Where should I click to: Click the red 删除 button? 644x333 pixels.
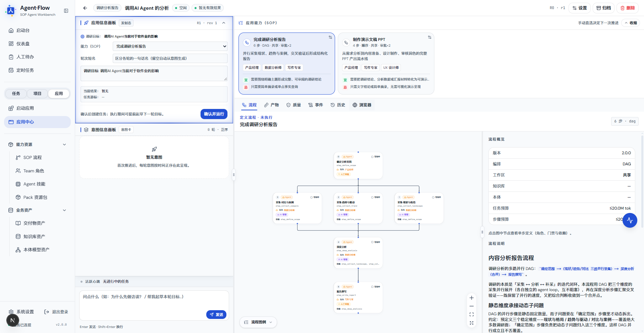(628, 8)
